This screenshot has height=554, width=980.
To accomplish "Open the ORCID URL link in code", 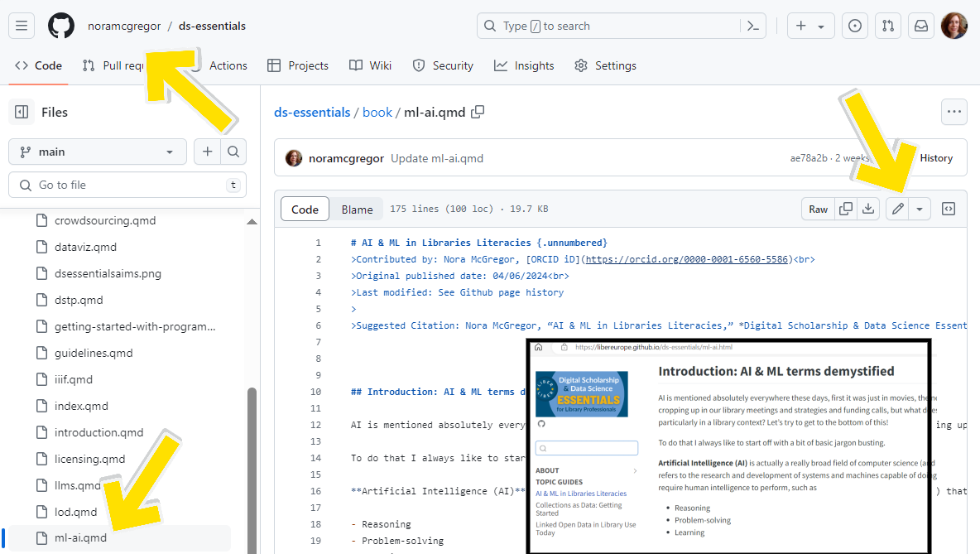I will [687, 259].
